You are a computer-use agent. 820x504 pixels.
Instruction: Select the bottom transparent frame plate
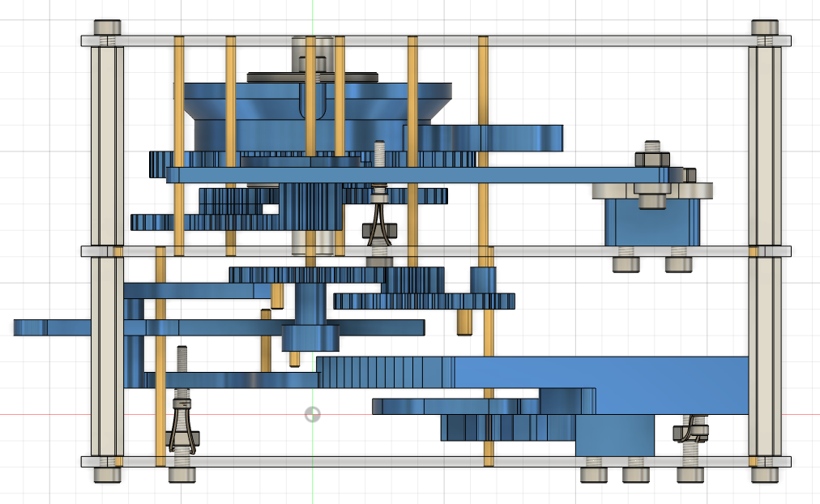(x=436, y=462)
